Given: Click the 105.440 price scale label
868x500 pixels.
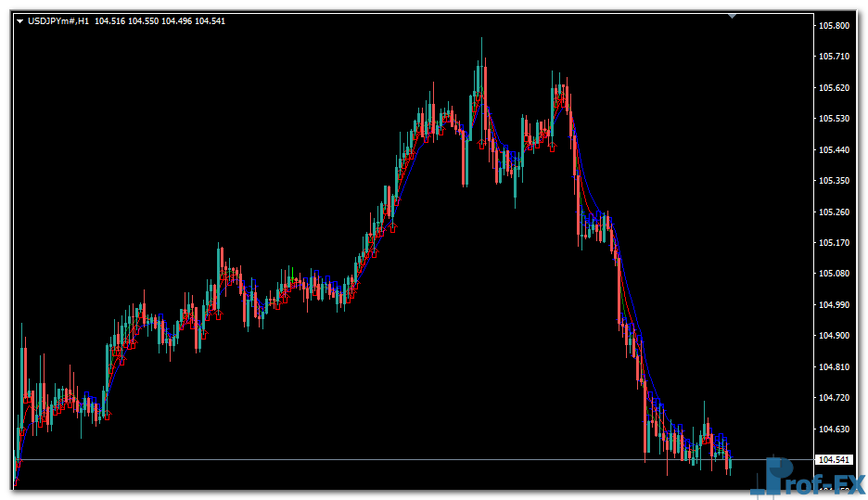Looking at the screenshot, I should point(835,149).
